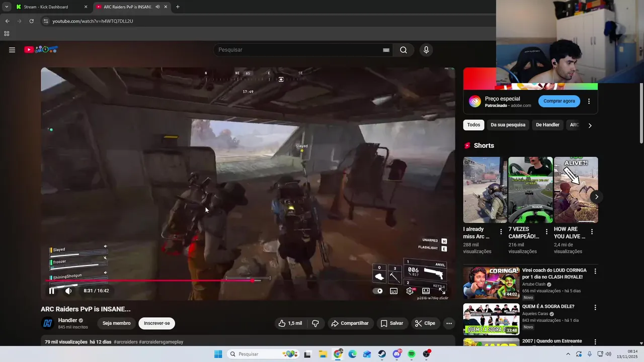
Task: Create a clip with Clipe button
Action: pos(425,323)
